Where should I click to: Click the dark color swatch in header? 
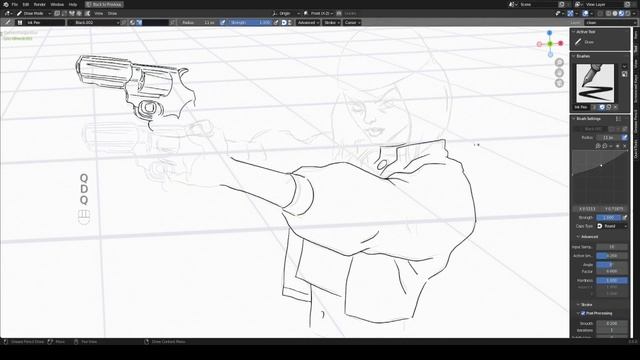tap(156, 22)
